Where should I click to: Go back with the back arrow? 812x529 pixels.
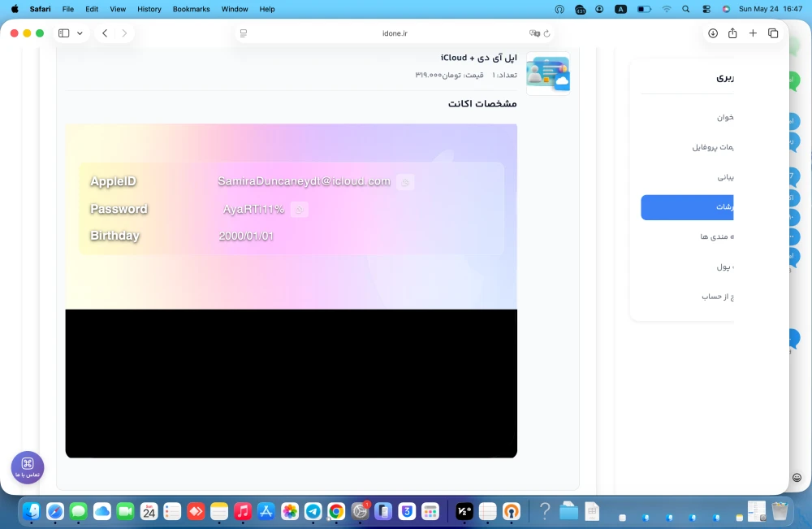(105, 33)
